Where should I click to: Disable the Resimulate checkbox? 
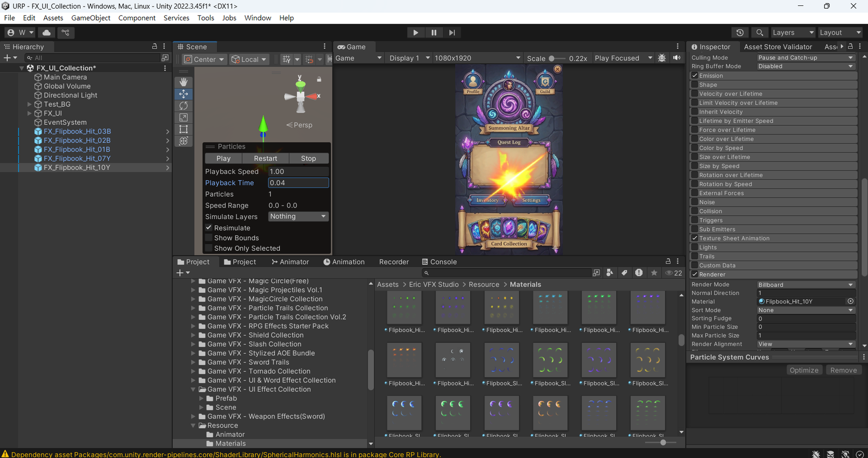pyautogui.click(x=209, y=228)
